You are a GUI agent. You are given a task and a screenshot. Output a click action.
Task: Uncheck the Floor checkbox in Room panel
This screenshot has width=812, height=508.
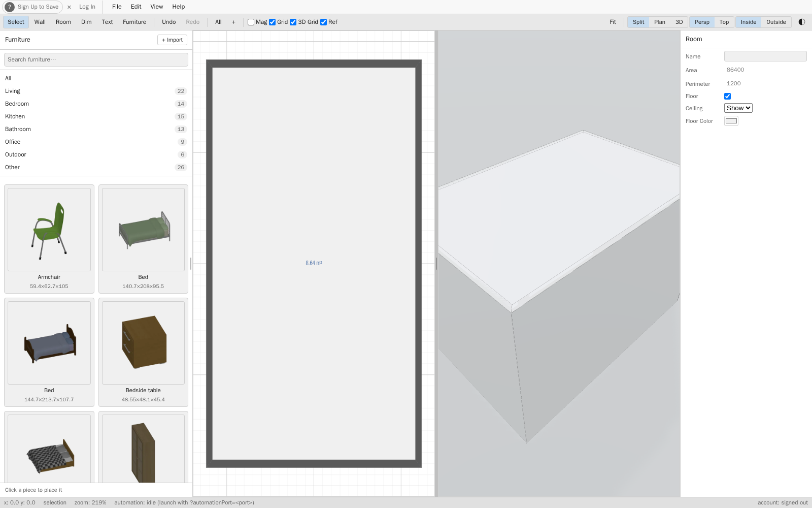click(x=727, y=96)
